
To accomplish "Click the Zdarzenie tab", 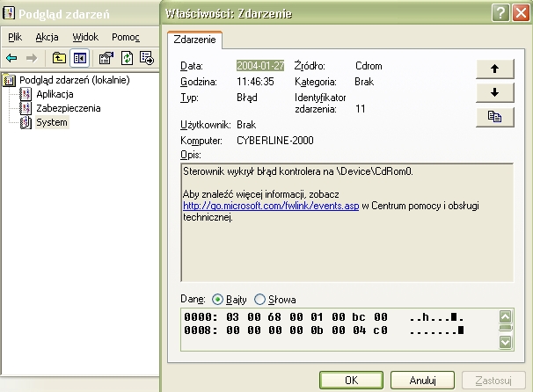I will click(194, 40).
